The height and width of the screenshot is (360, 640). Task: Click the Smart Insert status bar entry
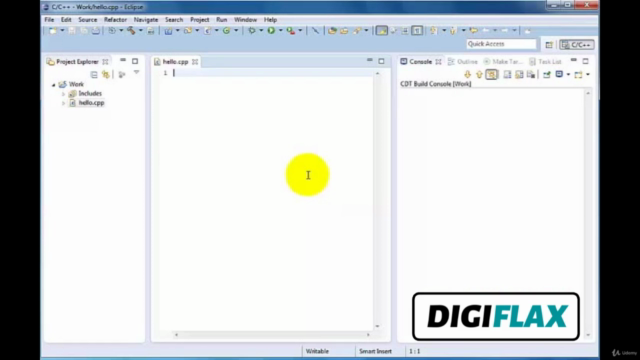pos(375,351)
